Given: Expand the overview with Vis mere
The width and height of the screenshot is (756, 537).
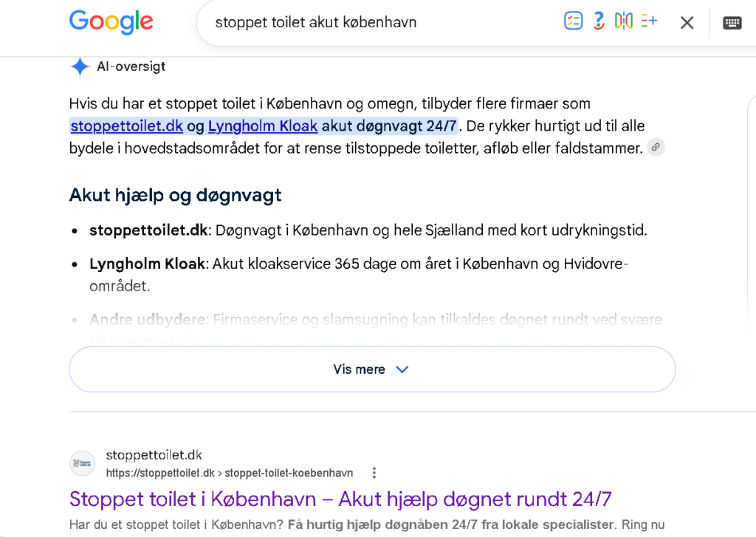Looking at the screenshot, I should click(372, 369).
